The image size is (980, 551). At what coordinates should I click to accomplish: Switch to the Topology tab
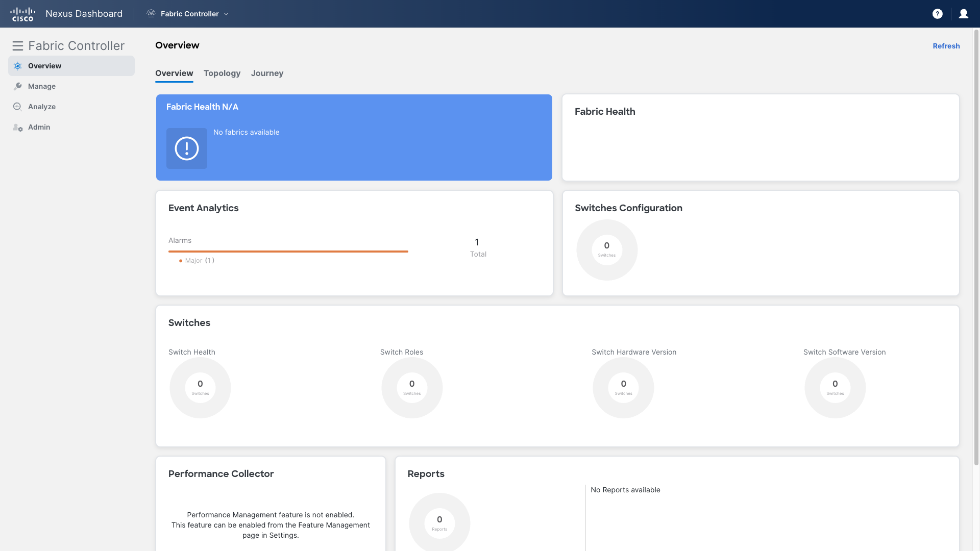click(x=222, y=73)
